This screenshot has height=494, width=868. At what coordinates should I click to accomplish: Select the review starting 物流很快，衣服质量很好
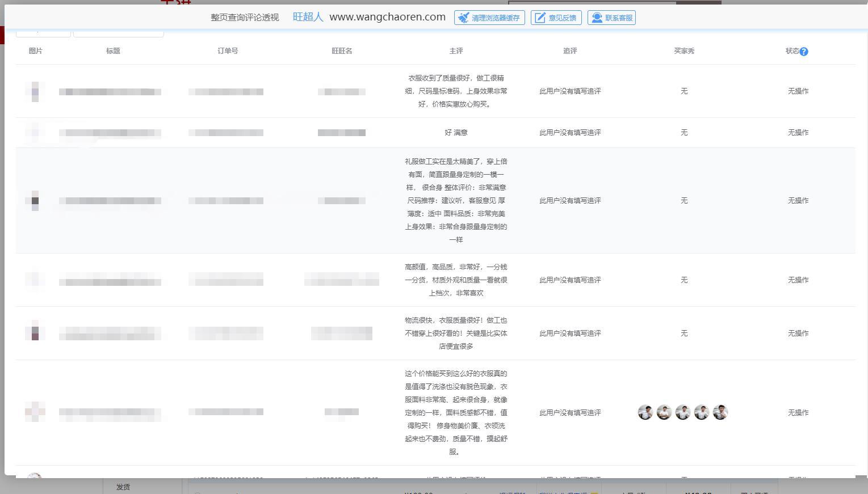pyautogui.click(x=456, y=333)
